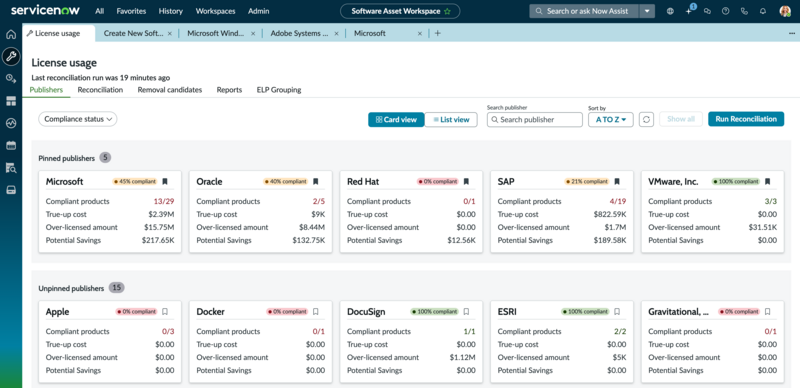Pin the Docker publisher bookmark
Image resolution: width=800 pixels, height=388 pixels.
(x=315, y=311)
